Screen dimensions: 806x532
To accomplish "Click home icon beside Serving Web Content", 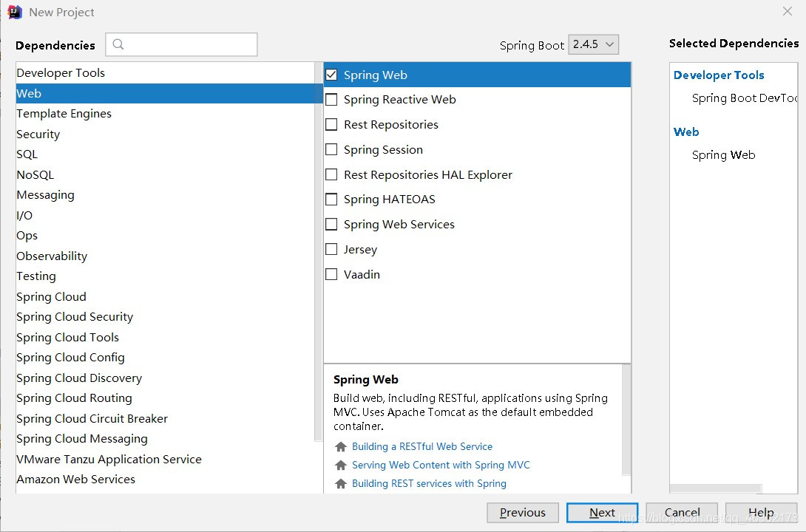I will (341, 465).
